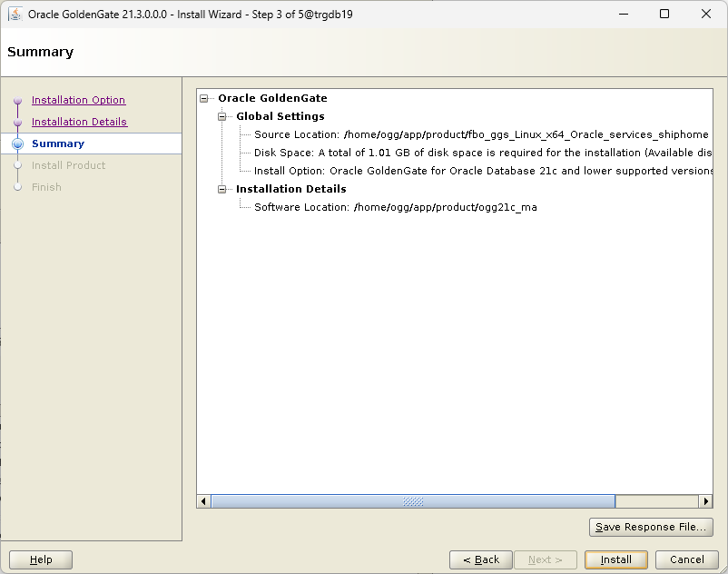Click the Installation Option step bullet
The height and width of the screenshot is (574, 728).
pos(17,100)
